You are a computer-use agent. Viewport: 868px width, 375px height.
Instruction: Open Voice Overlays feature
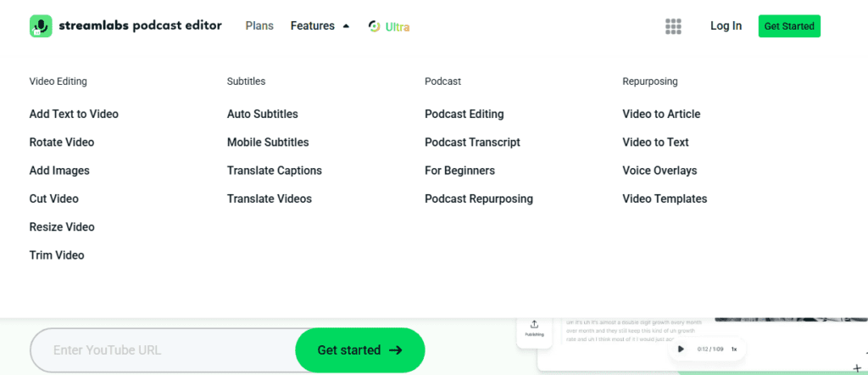(x=659, y=171)
